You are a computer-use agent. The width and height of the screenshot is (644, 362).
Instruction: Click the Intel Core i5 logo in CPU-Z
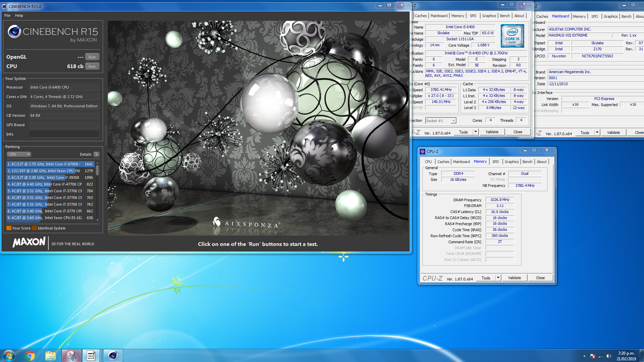512,36
